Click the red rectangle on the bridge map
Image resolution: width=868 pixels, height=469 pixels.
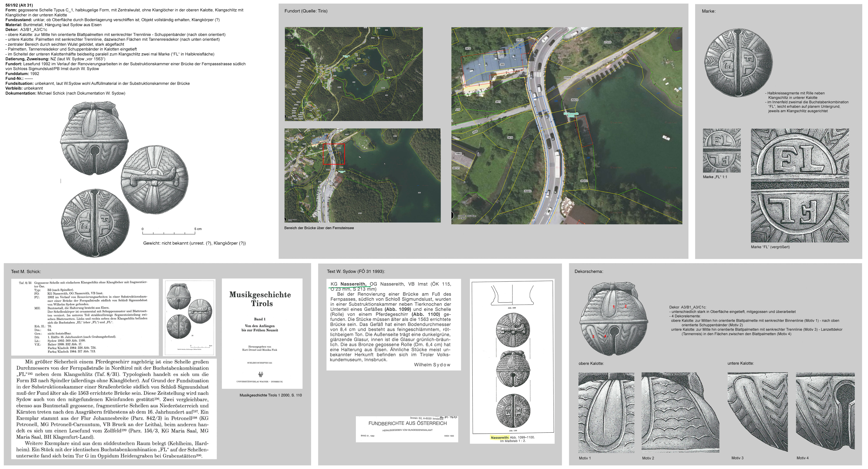point(334,154)
